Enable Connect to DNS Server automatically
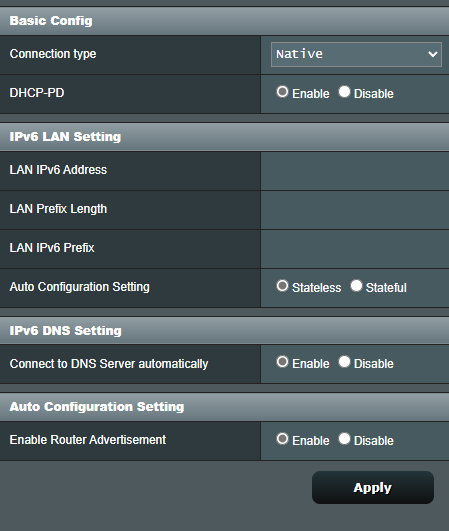Viewport: 449px width, 531px height. [x=282, y=362]
